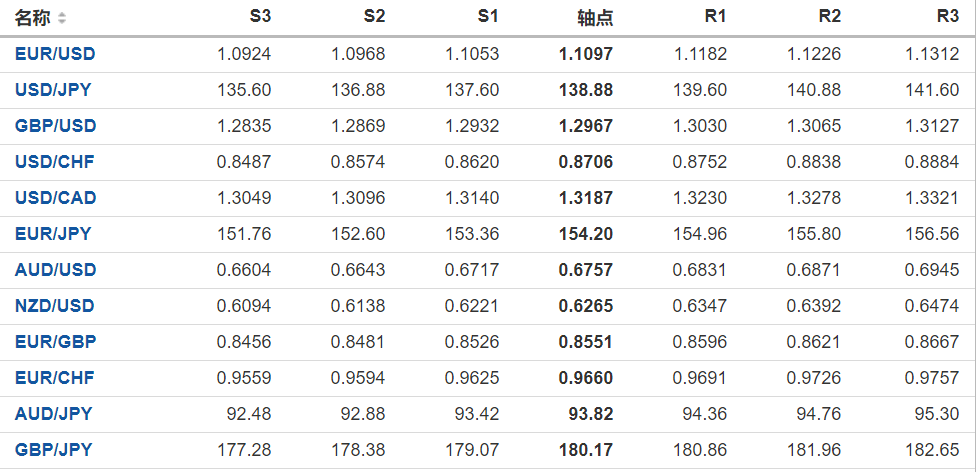The height and width of the screenshot is (472, 977).
Task: Open the USD/CHF pair link
Action: tap(55, 162)
